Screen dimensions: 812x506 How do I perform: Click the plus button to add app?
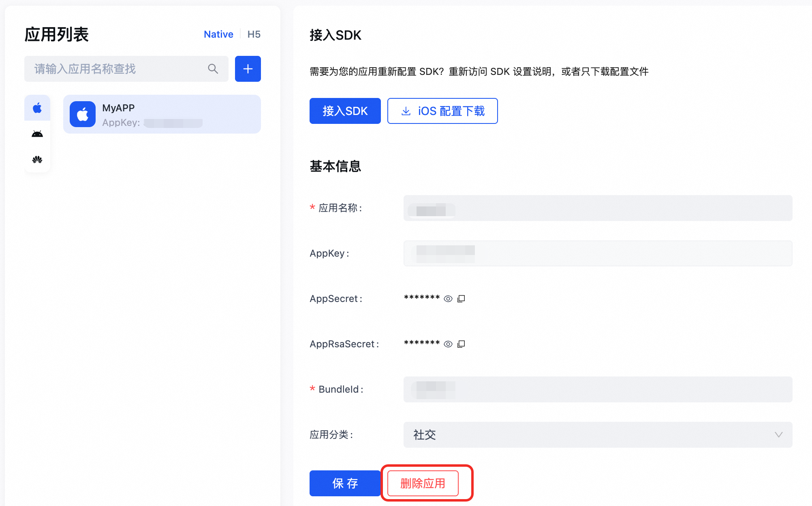[x=248, y=69]
